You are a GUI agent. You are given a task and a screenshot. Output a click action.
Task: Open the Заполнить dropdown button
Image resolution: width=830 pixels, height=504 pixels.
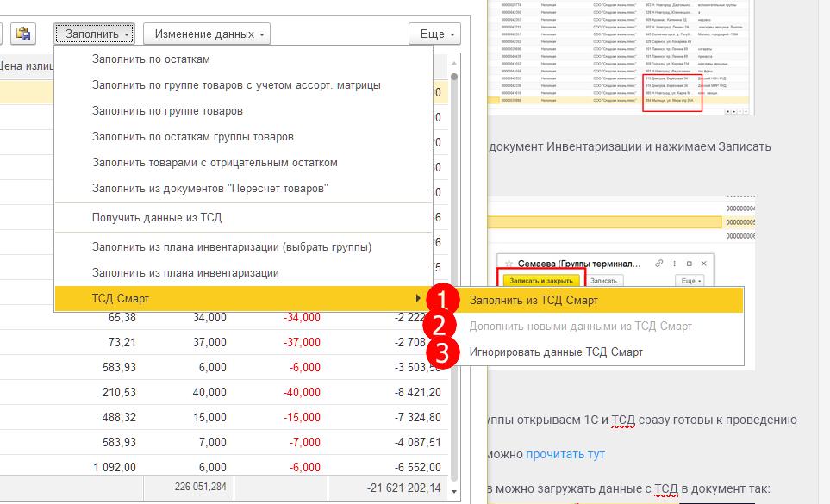coord(94,34)
